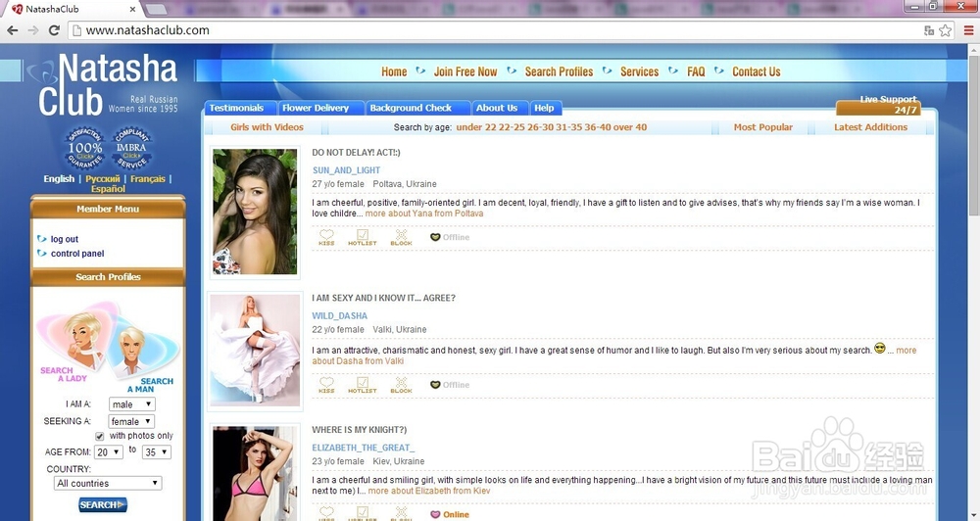Open Search Profiles in top navigation

559,71
